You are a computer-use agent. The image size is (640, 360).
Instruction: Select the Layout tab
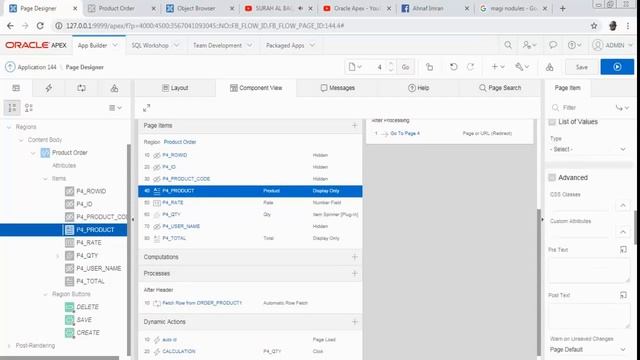pos(175,88)
